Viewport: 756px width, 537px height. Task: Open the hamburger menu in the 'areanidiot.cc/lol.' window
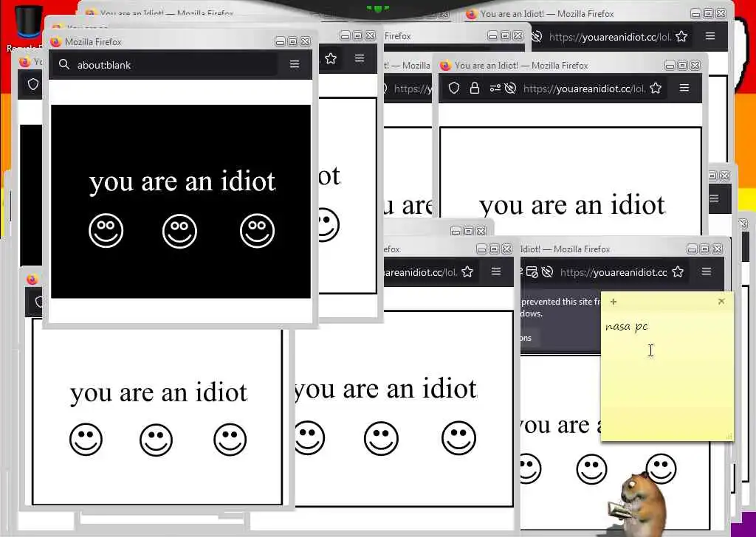(496, 271)
